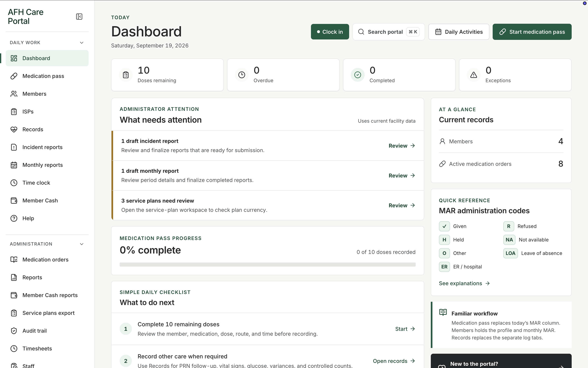This screenshot has width=588, height=368.
Task: Click the Completed stat card
Action: (399, 75)
